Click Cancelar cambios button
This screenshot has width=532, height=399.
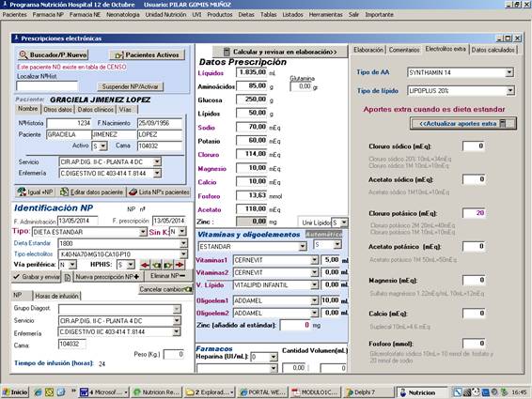point(165,289)
